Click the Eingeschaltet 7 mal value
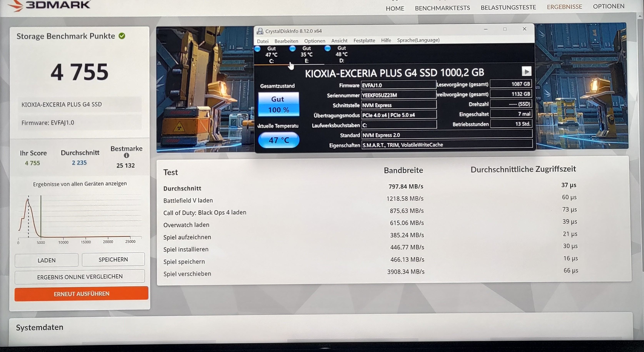644x352 pixels. click(511, 114)
